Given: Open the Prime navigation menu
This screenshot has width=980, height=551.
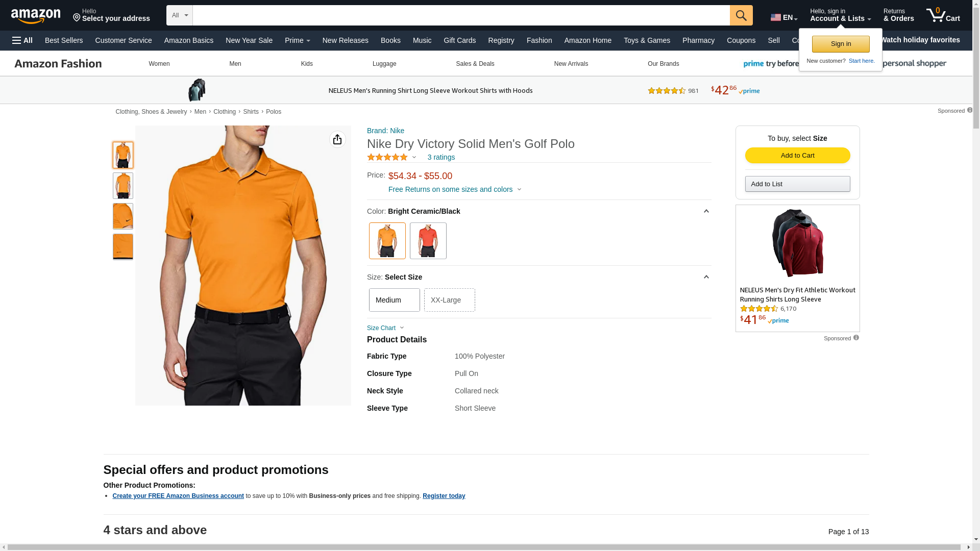Looking at the screenshot, I should coord(297,40).
